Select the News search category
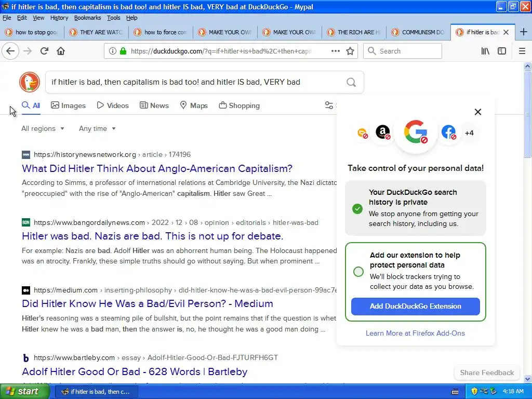 click(154, 105)
